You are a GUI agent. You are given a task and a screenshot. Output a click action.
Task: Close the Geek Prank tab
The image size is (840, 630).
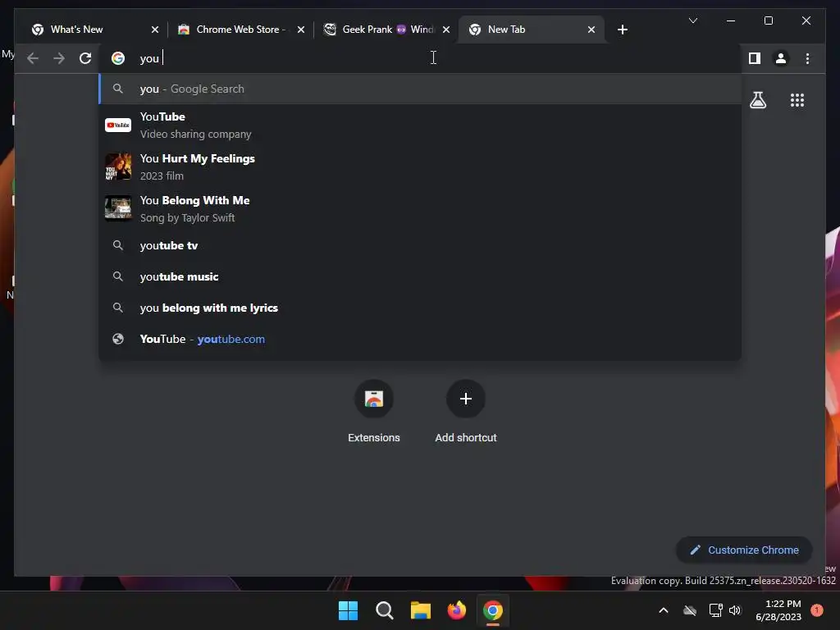click(x=446, y=30)
